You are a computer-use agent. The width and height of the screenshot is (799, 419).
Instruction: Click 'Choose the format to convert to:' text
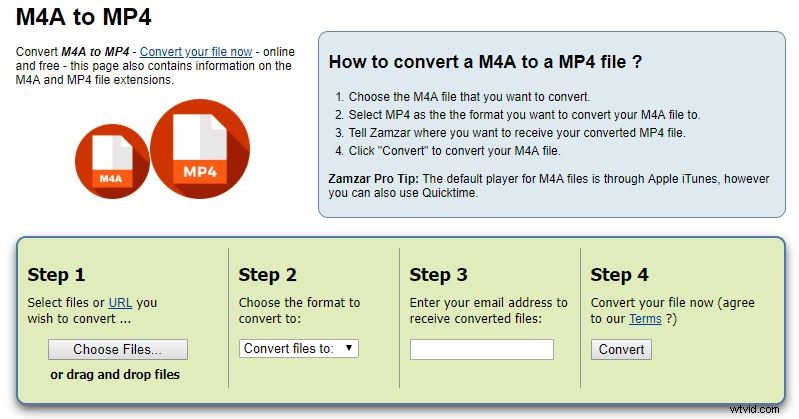click(x=299, y=310)
